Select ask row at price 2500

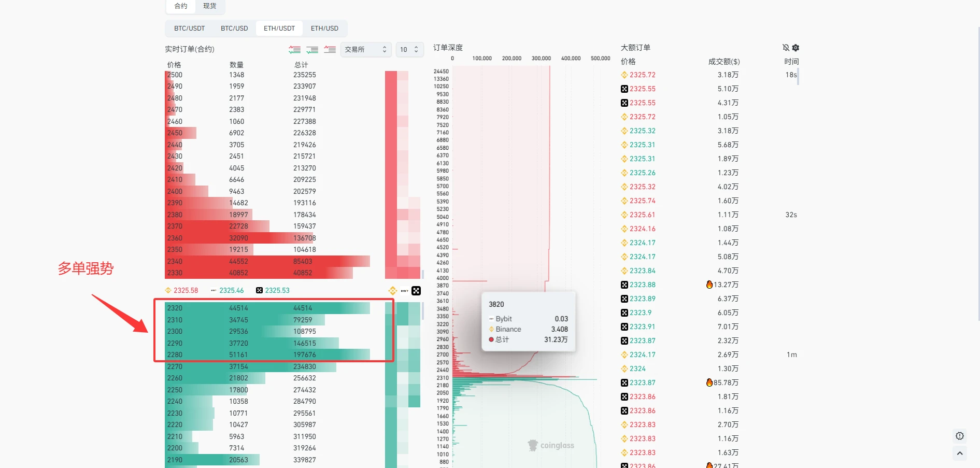(267, 75)
